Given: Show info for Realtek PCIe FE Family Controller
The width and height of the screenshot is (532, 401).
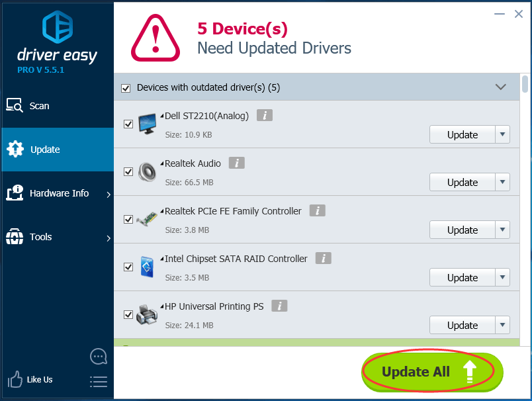Looking at the screenshot, I should tap(318, 210).
